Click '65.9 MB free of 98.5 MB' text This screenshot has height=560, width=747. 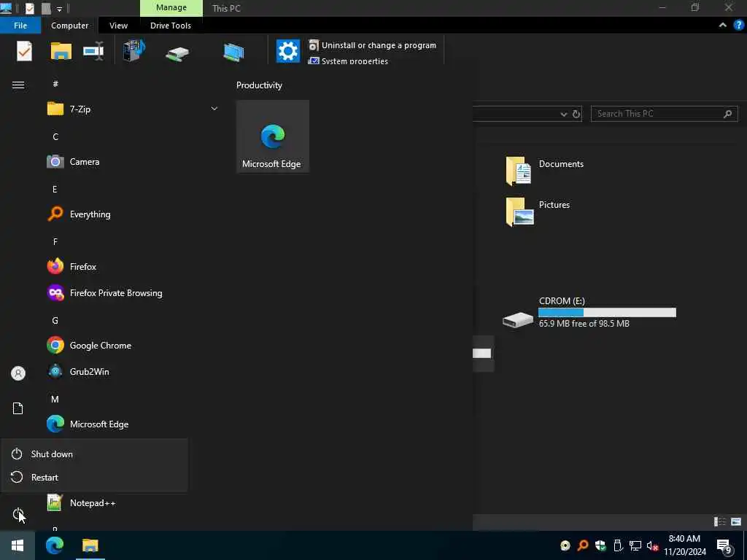point(584,323)
